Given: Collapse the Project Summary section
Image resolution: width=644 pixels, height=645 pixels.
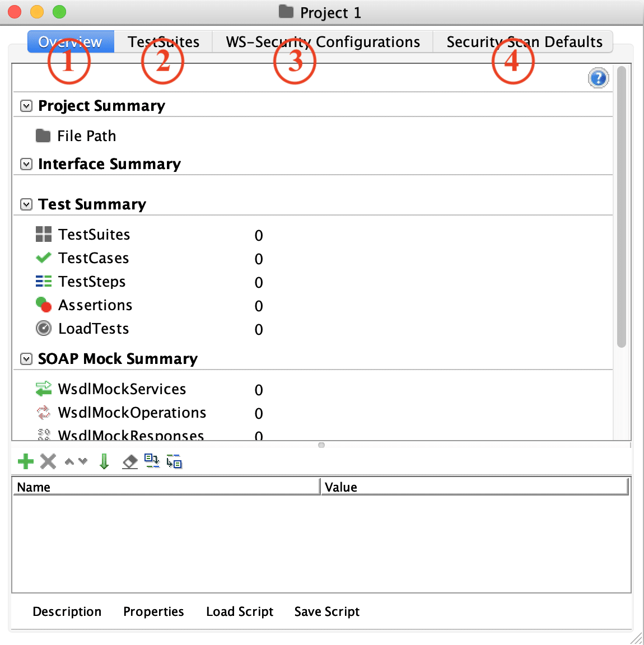Looking at the screenshot, I should coord(26,106).
